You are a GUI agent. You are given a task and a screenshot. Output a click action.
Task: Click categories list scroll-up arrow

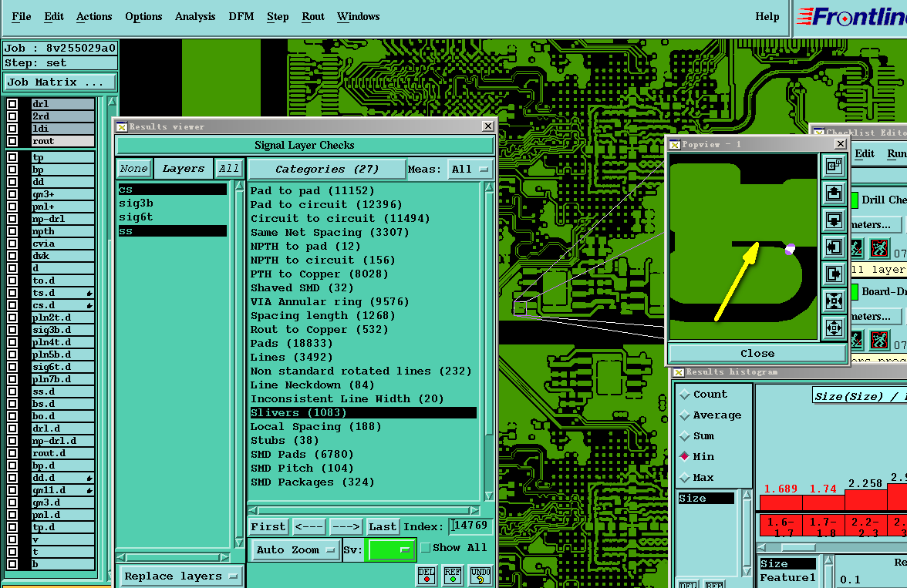click(489, 187)
